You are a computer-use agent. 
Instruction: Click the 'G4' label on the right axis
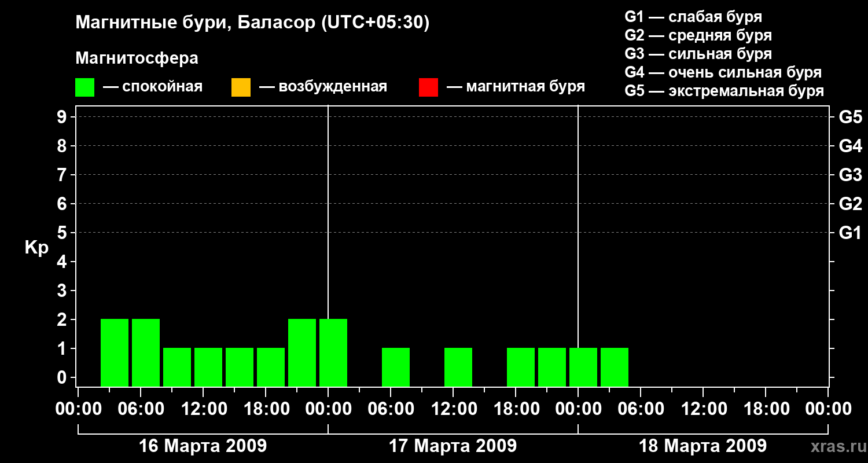[850, 146]
